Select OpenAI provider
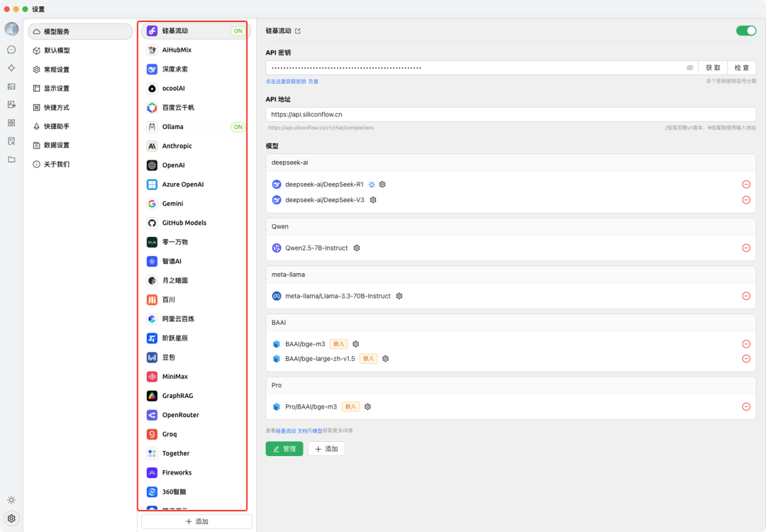Image resolution: width=766 pixels, height=532 pixels. click(x=196, y=165)
